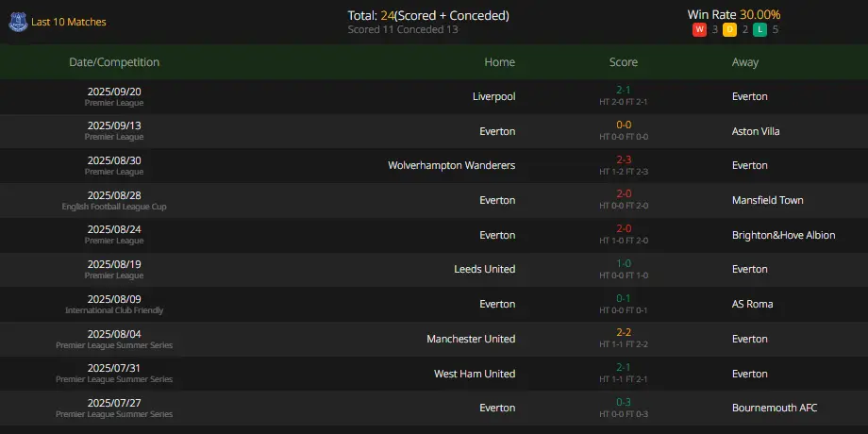
Task: Open Aston Villa team link
Action: [756, 131]
